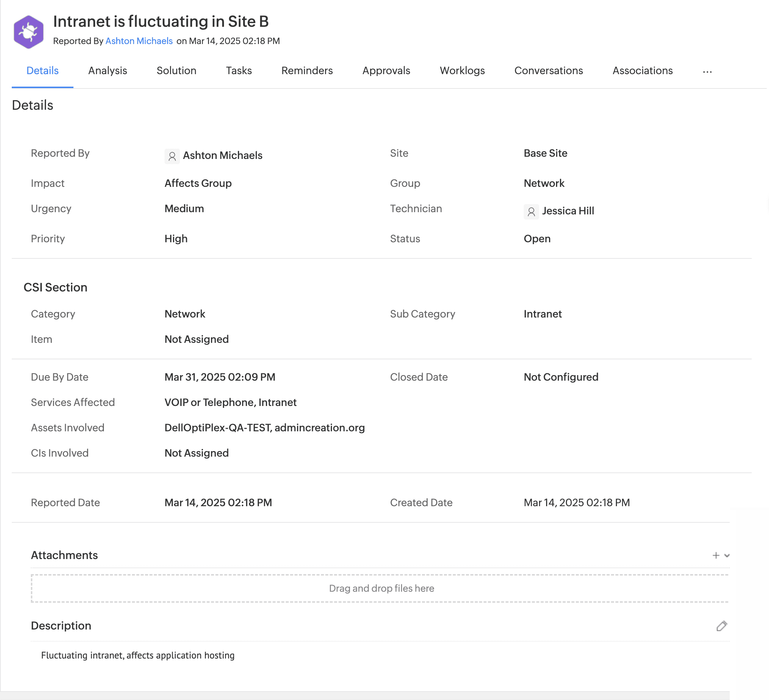Select the Reminders tab
The height and width of the screenshot is (700, 769).
coord(307,71)
